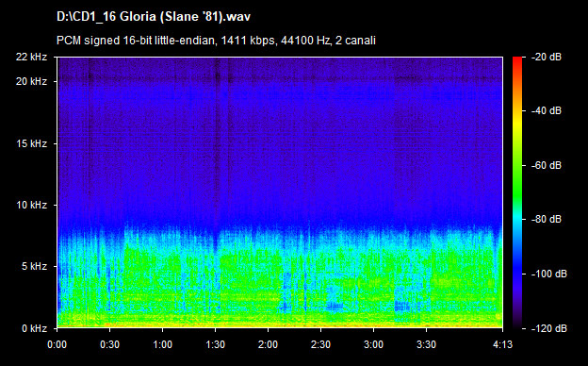Click the -120 dB scale label

pos(549,328)
